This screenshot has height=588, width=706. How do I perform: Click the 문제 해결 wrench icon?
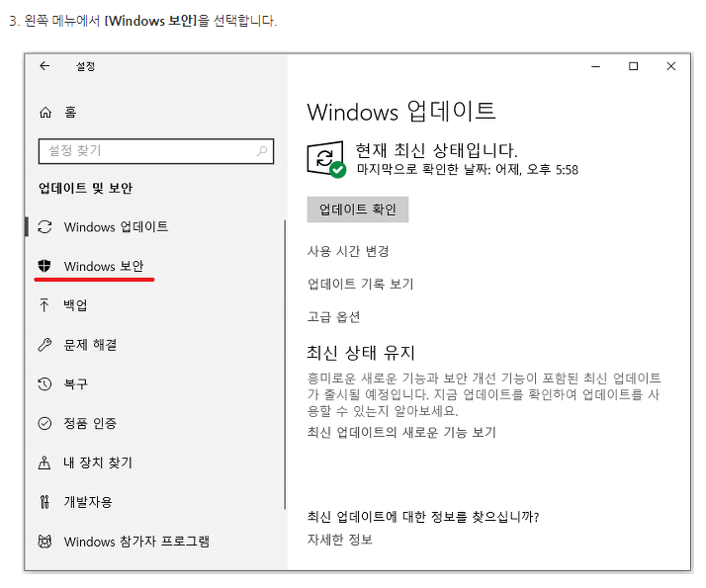44,345
